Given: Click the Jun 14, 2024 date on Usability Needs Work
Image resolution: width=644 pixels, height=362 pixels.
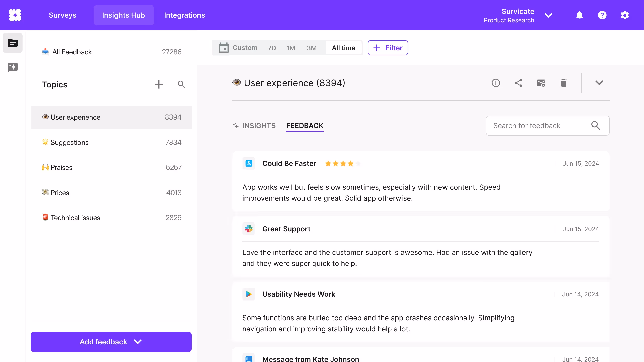Looking at the screenshot, I should click(x=581, y=294).
